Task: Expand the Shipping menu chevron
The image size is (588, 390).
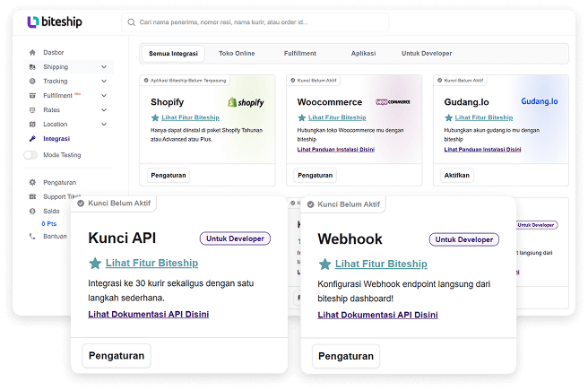Action: pos(104,67)
